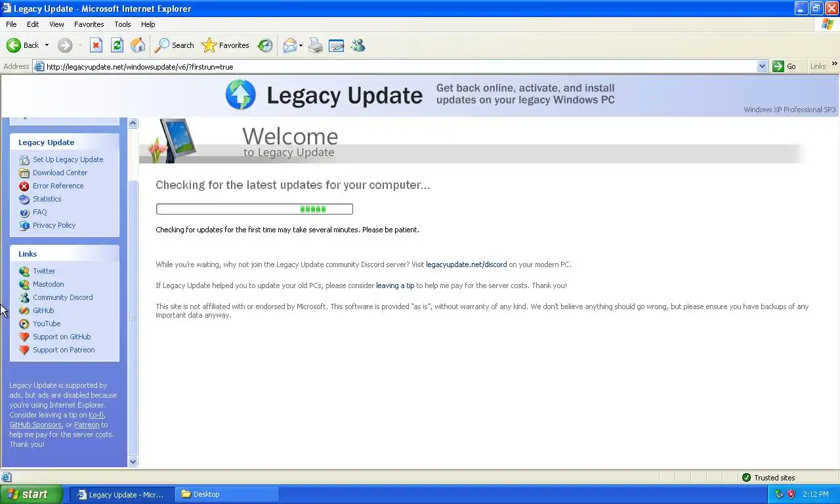Open the Edit menu
Viewport: 840px width, 504px height.
point(33,24)
